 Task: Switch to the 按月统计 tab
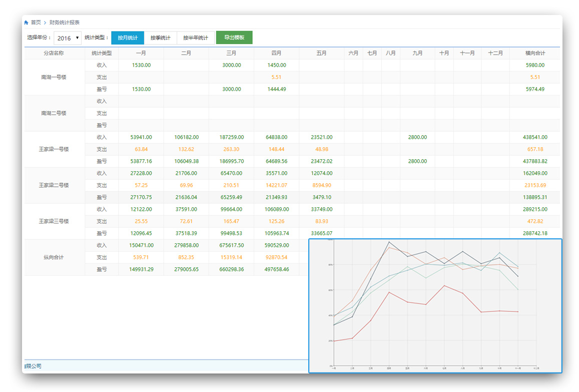[x=128, y=38]
